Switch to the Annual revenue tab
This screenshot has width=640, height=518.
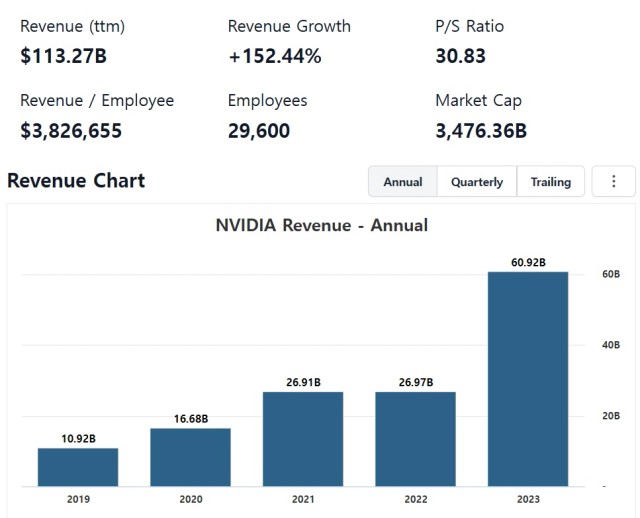point(403,182)
